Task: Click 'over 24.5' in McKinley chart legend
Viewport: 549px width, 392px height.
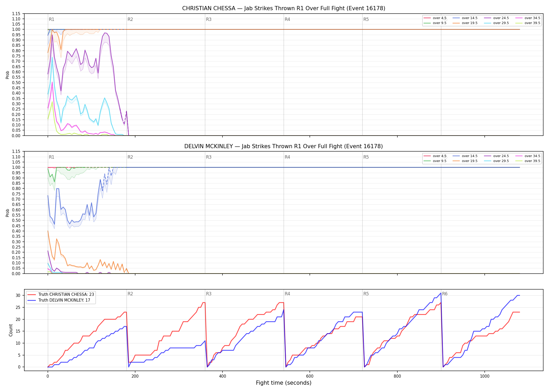Action: [501, 156]
